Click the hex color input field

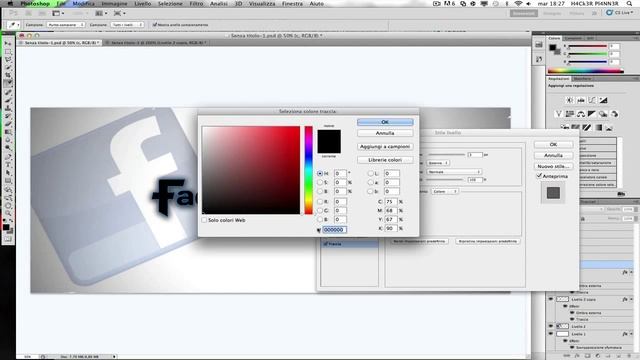pos(335,230)
